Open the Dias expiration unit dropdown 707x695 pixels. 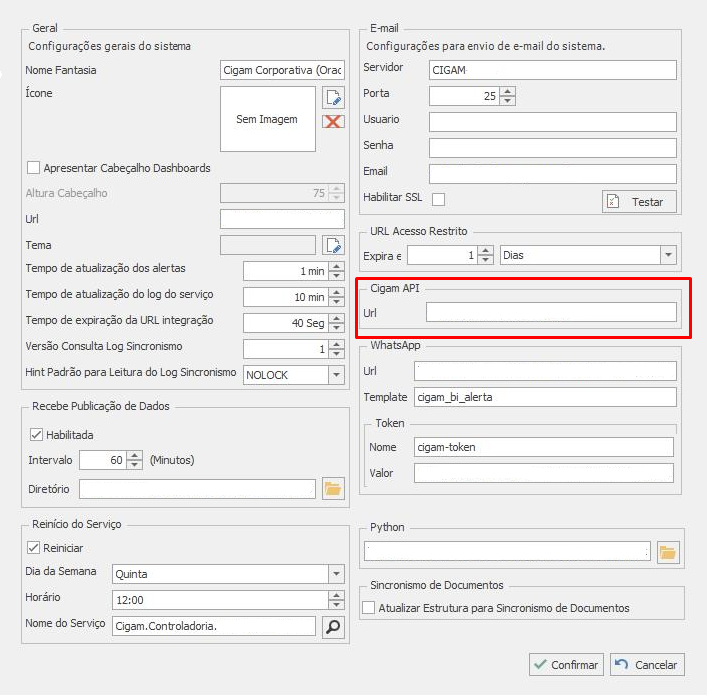(x=668, y=255)
